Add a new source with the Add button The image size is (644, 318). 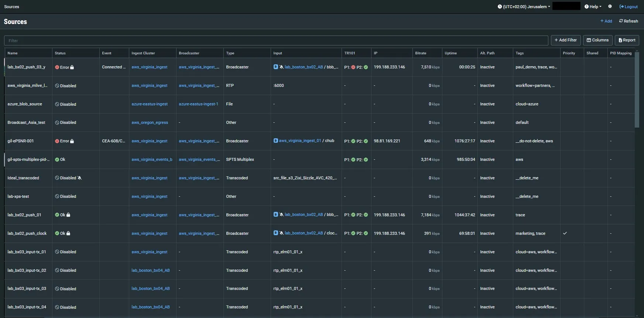[x=606, y=21]
